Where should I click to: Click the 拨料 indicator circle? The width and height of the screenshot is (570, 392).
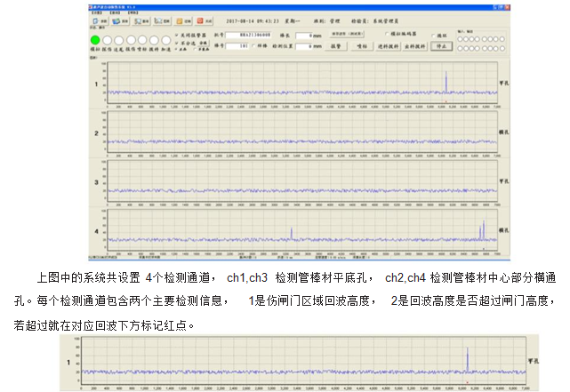pyautogui.click(x=154, y=40)
